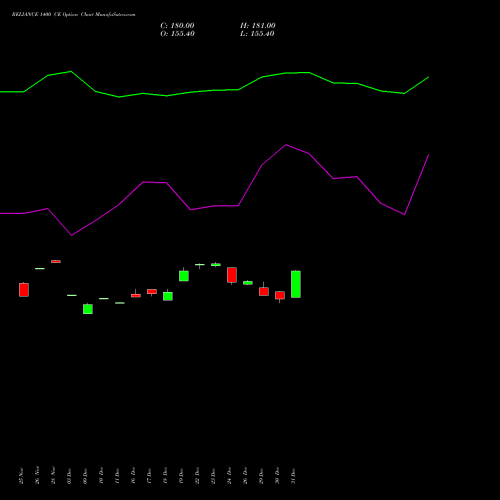Screen dimensions: 500x500
Task: Click the "RELIANCE 1400 CE Options Chart" title
Action: 73,15
